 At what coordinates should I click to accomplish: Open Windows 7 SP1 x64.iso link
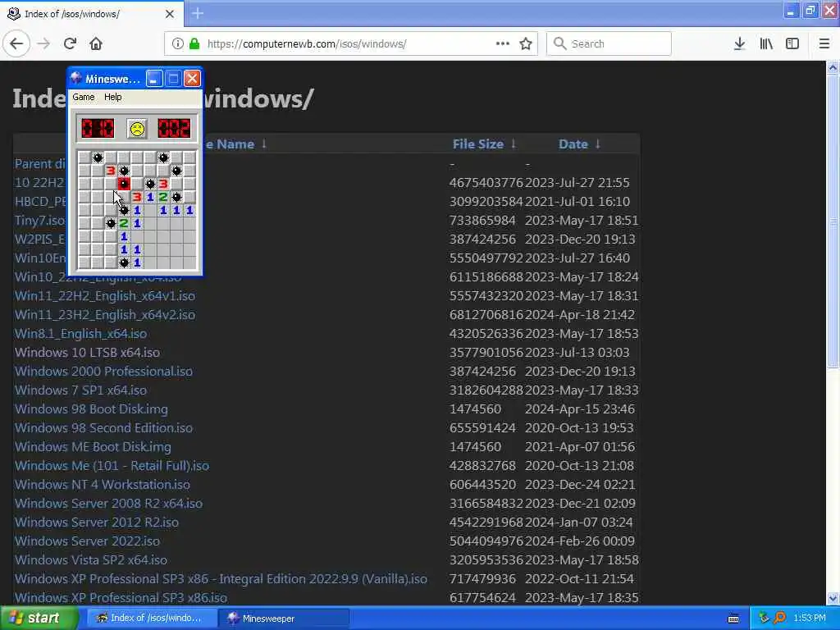click(81, 390)
